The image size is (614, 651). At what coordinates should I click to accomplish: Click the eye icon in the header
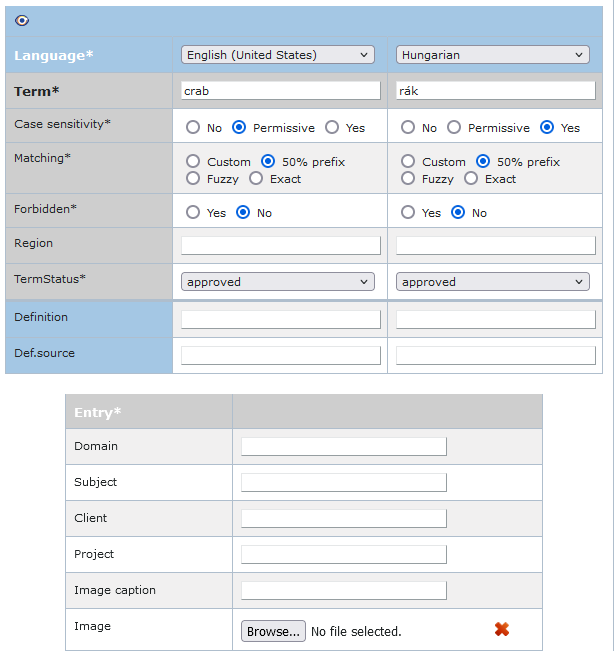point(22,20)
